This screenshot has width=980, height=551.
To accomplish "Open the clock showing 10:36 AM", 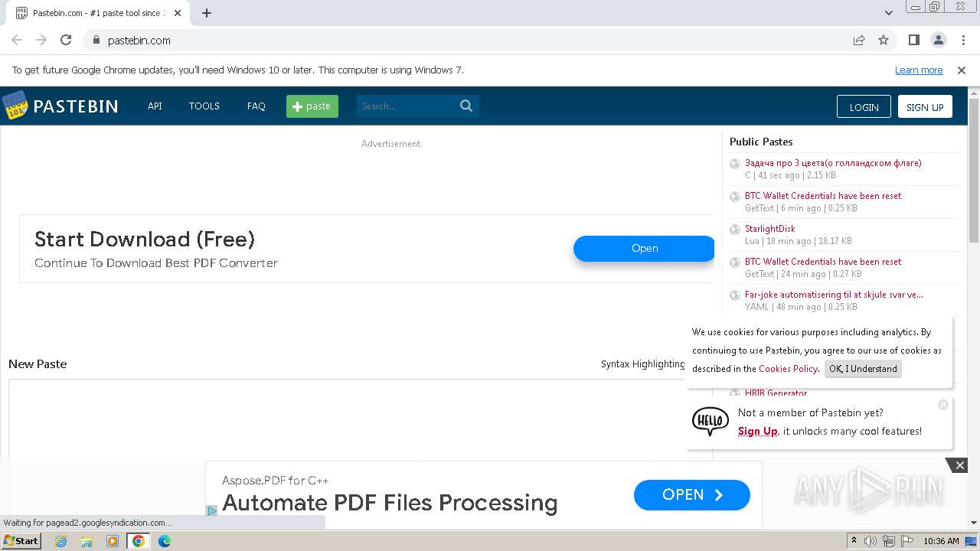I will pos(941,541).
